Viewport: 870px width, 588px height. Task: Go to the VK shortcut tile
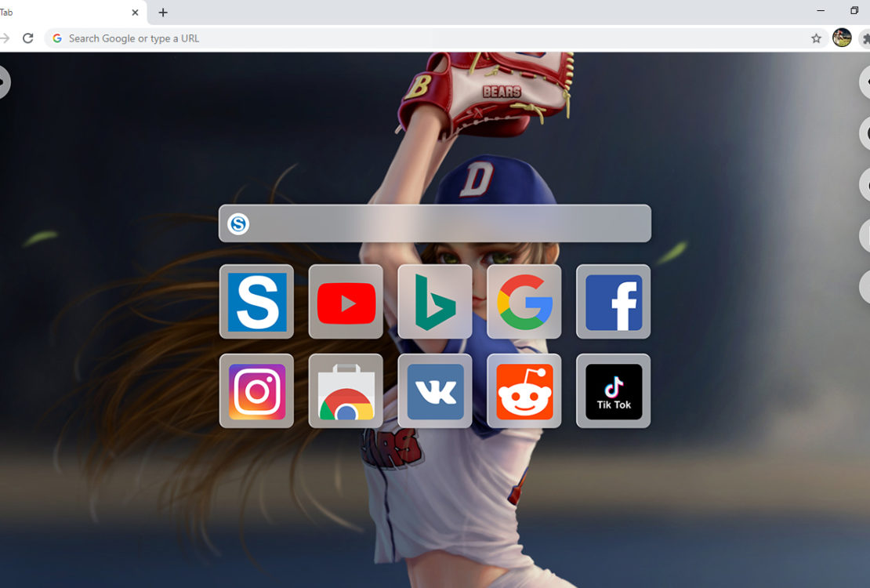coord(435,391)
